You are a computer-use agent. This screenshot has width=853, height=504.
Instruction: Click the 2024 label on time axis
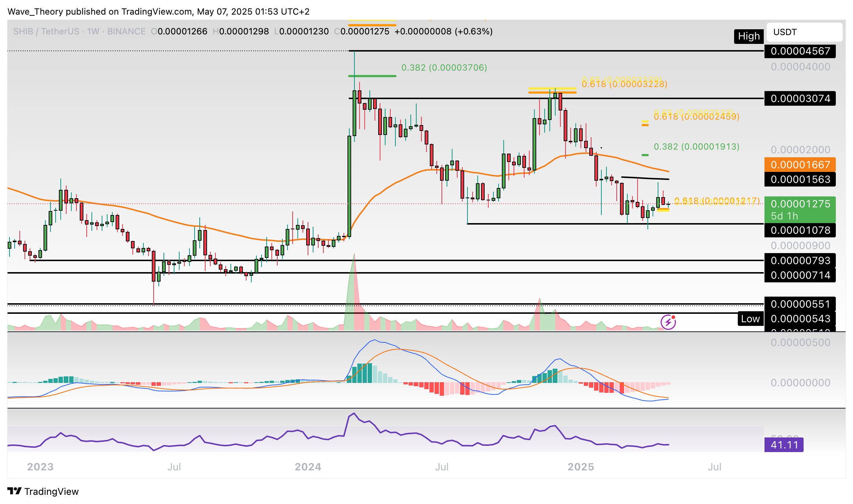click(x=308, y=467)
